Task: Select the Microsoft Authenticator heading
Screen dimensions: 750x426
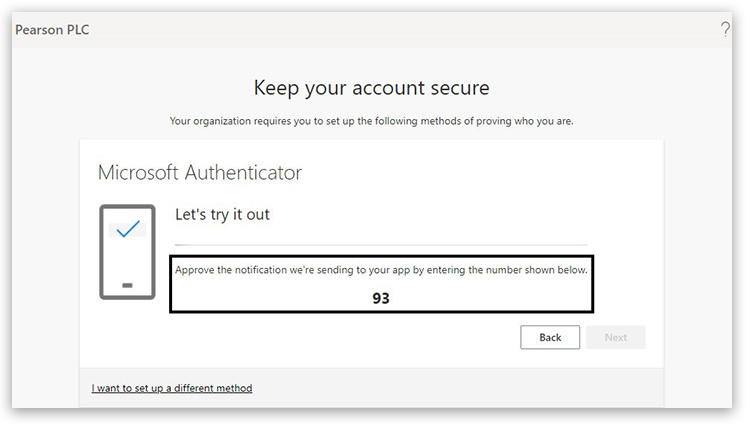Action: pos(200,172)
